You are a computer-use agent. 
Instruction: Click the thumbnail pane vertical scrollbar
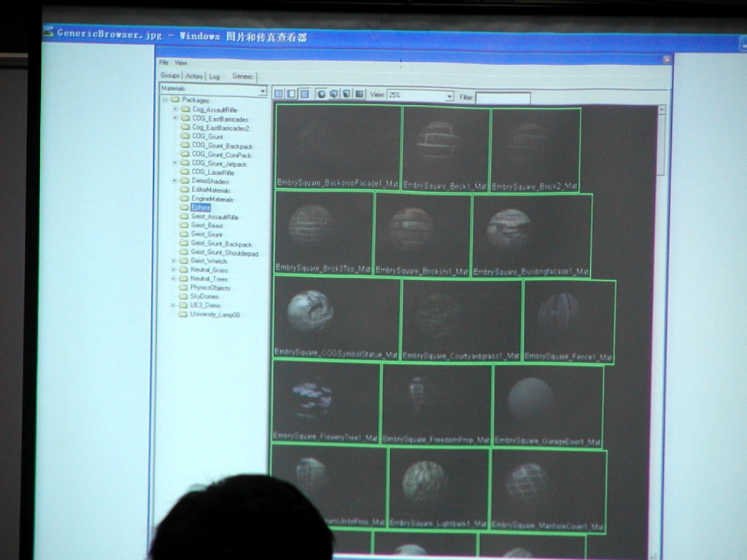tap(661, 146)
